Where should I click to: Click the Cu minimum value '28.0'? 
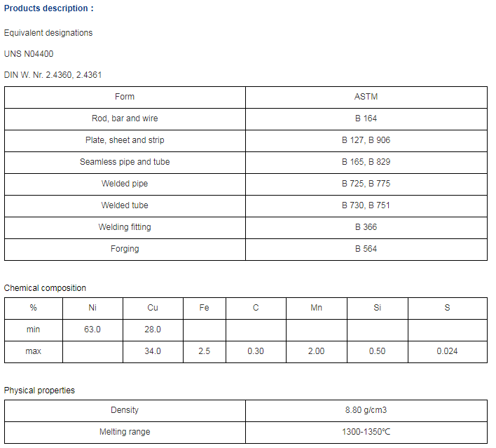pos(153,330)
